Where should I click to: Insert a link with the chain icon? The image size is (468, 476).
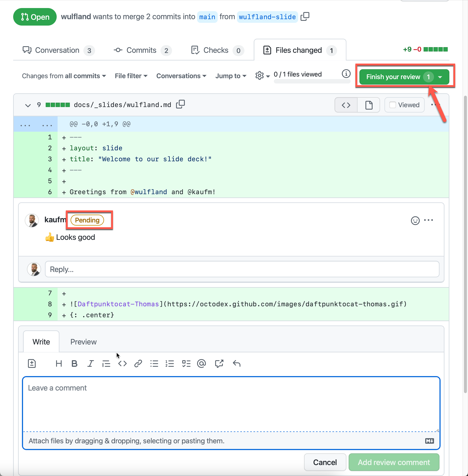click(138, 363)
